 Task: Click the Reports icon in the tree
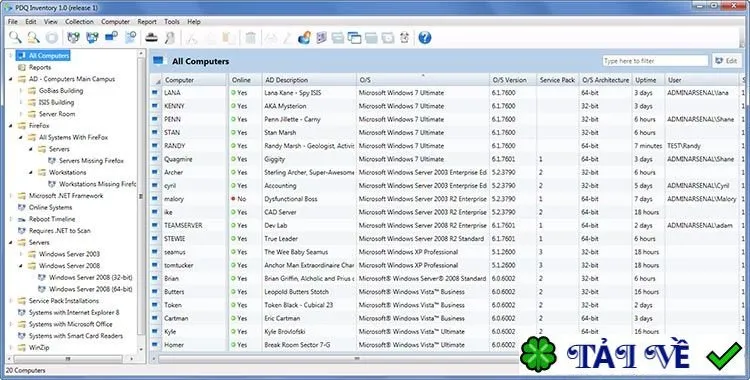(x=22, y=67)
